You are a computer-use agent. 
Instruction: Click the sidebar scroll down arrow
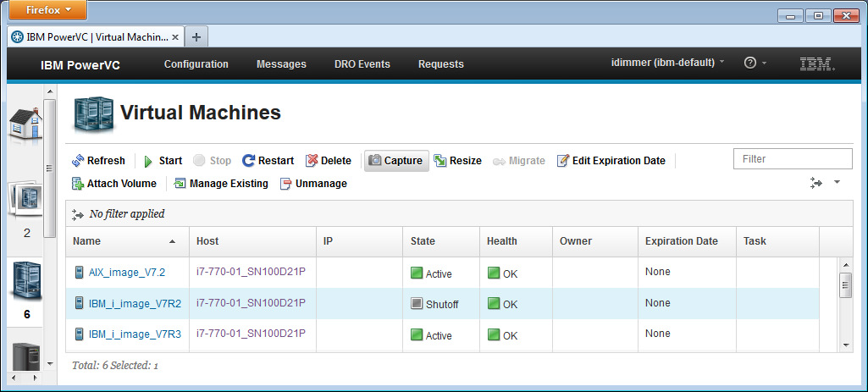[x=50, y=364]
